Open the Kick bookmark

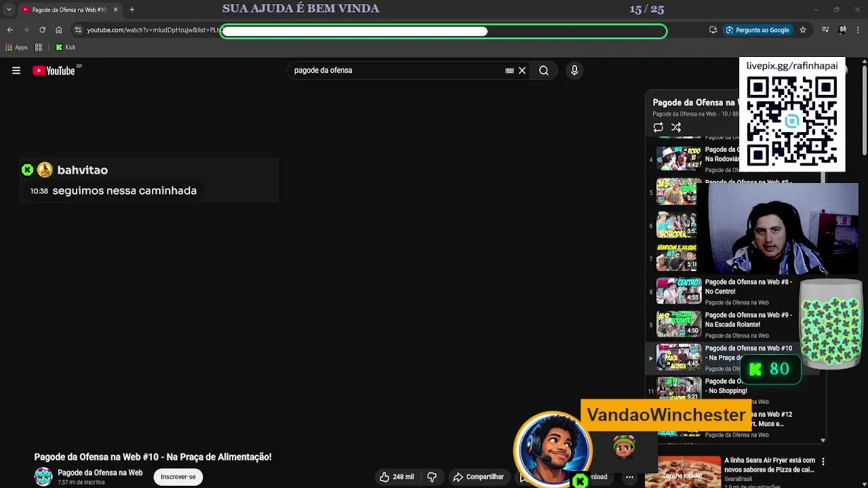pyautogui.click(x=66, y=47)
